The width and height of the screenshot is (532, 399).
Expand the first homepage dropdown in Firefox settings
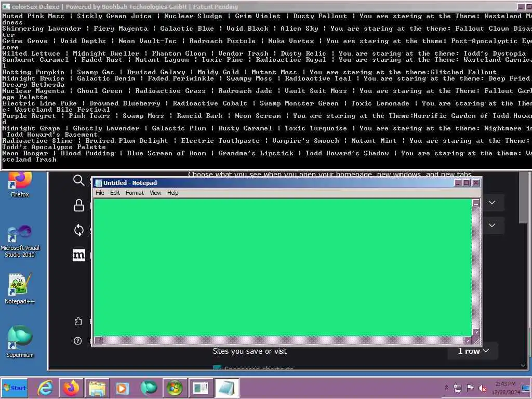point(492,203)
